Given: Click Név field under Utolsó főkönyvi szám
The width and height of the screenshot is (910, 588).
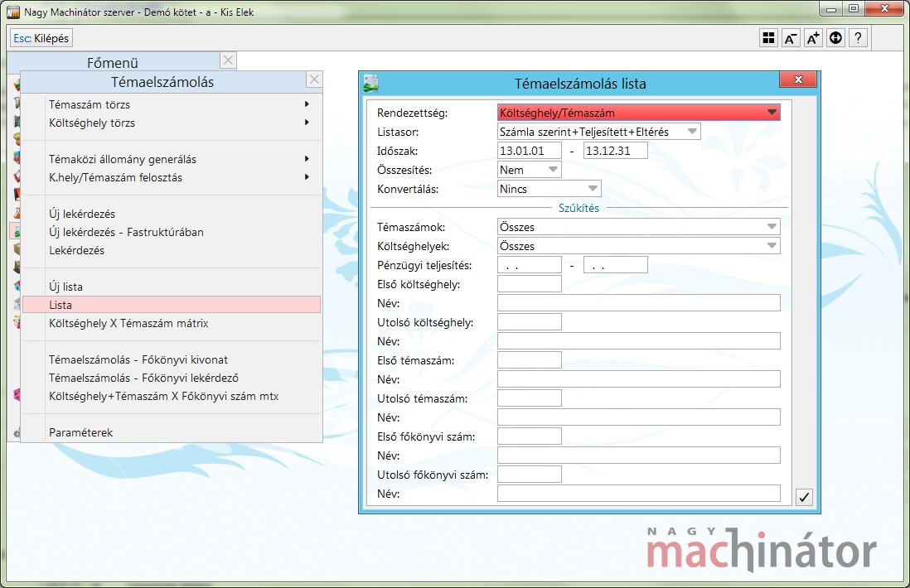Looking at the screenshot, I should 638,494.
